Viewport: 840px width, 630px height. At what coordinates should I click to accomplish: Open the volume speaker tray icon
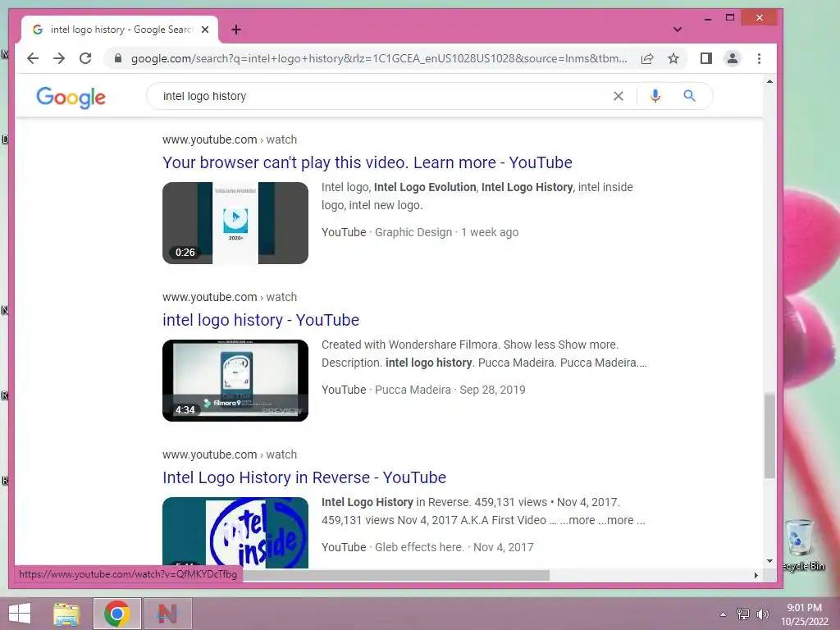[763, 614]
